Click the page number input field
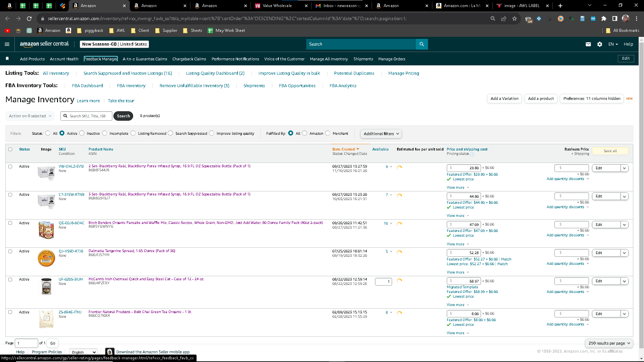Image resolution: width=644 pixels, height=362 pixels. (26, 343)
